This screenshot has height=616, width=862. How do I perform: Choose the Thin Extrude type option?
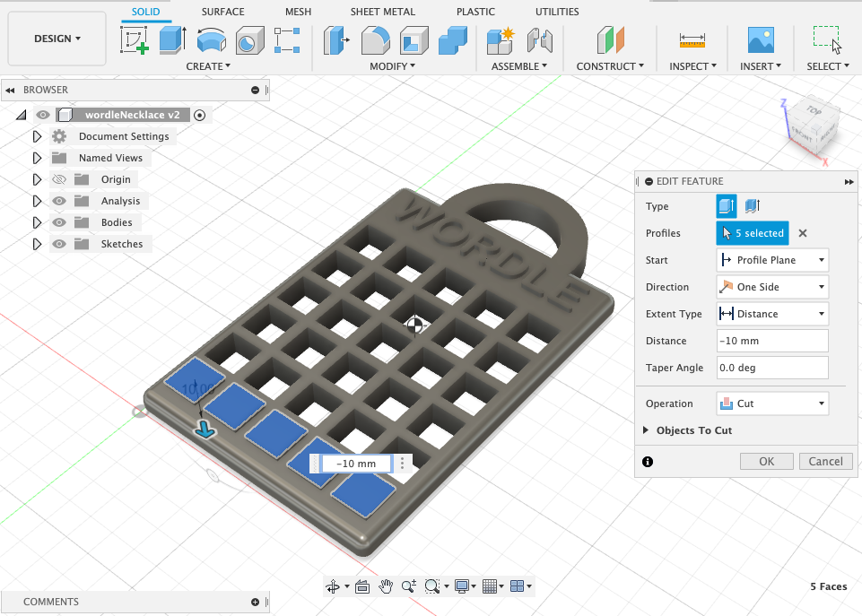pyautogui.click(x=752, y=206)
